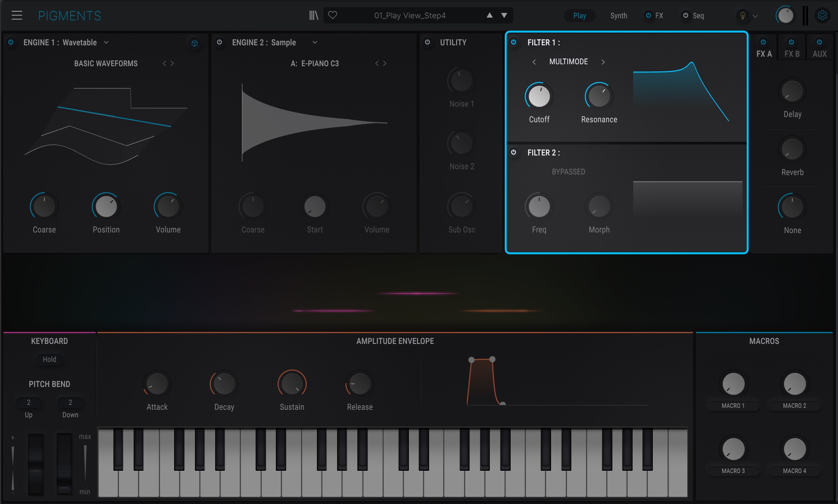838x504 pixels.
Task: Click the amplitude envelope Attack knob
Action: (157, 384)
